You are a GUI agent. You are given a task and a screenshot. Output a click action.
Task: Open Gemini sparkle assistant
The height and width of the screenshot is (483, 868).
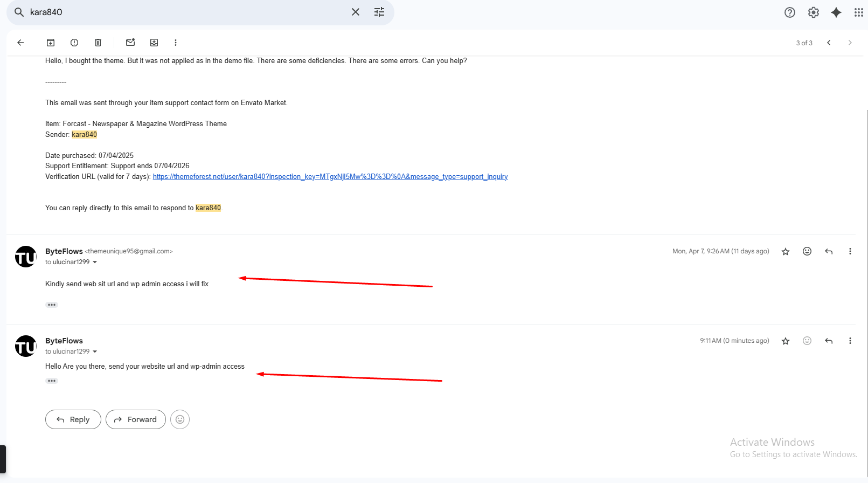[836, 12]
